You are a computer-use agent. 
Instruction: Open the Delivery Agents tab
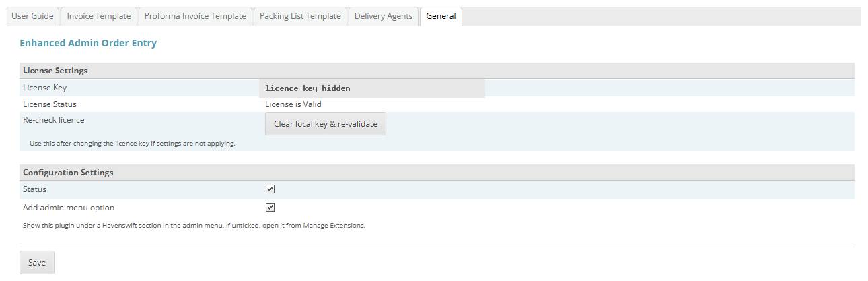coord(384,16)
